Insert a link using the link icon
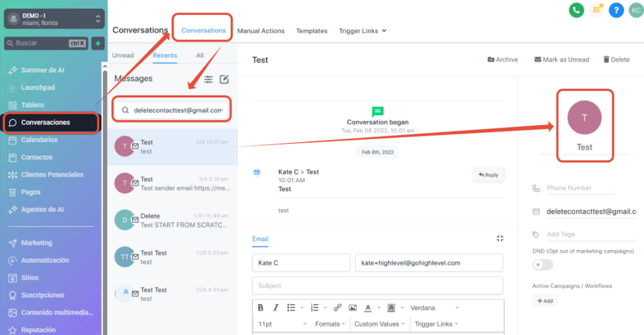Image resolution: width=644 pixels, height=335 pixels. tap(337, 308)
